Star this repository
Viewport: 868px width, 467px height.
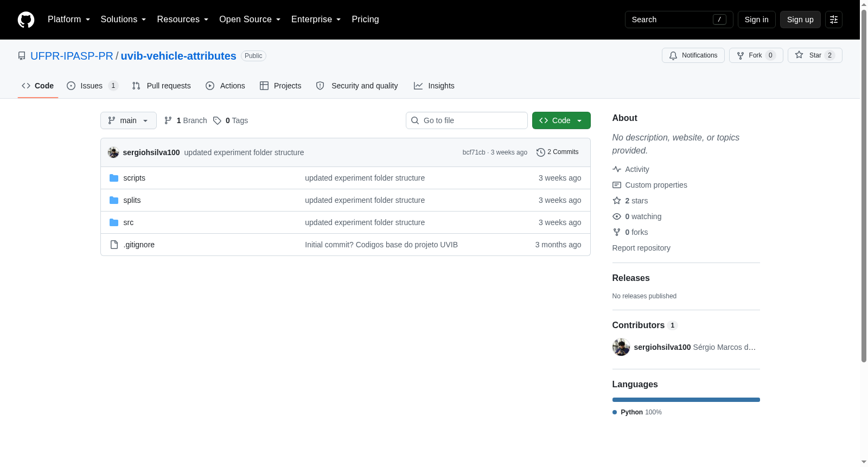click(x=815, y=55)
